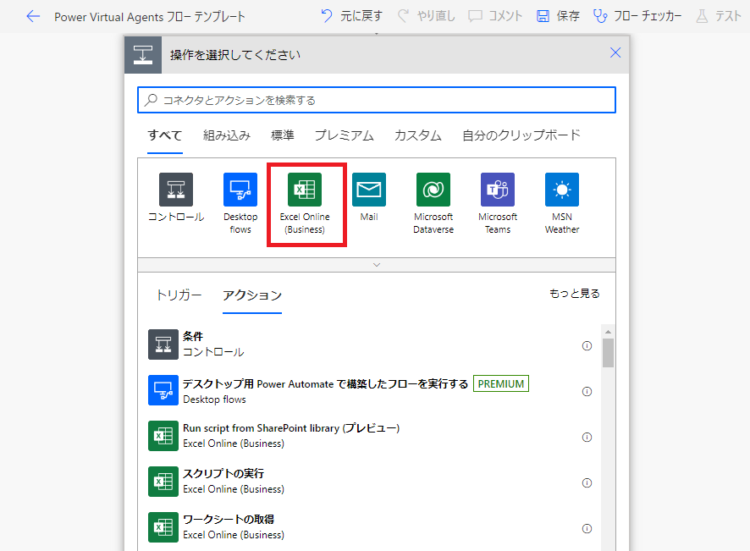750x551 pixels.
Task: Select the 条件 control action
Action: coord(368,344)
